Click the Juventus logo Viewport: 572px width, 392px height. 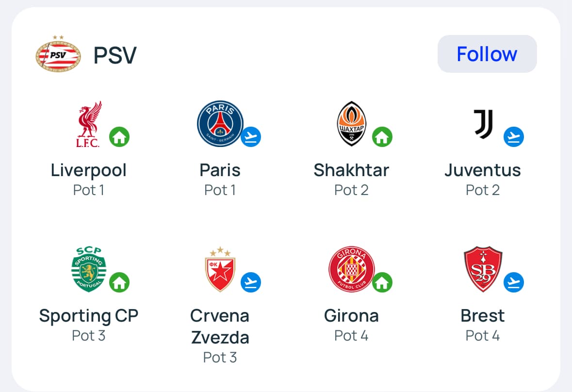click(483, 123)
